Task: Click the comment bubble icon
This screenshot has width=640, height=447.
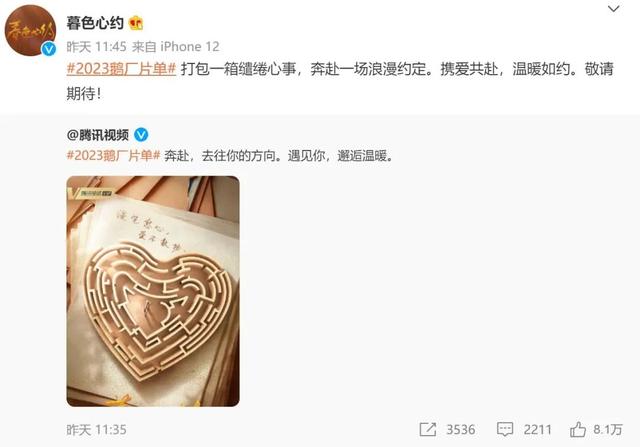Action: [x=505, y=429]
